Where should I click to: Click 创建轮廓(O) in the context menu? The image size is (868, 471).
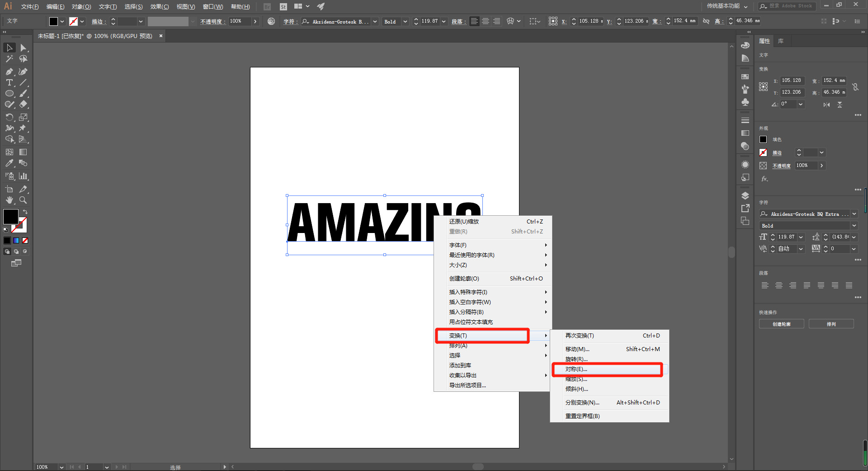point(464,279)
